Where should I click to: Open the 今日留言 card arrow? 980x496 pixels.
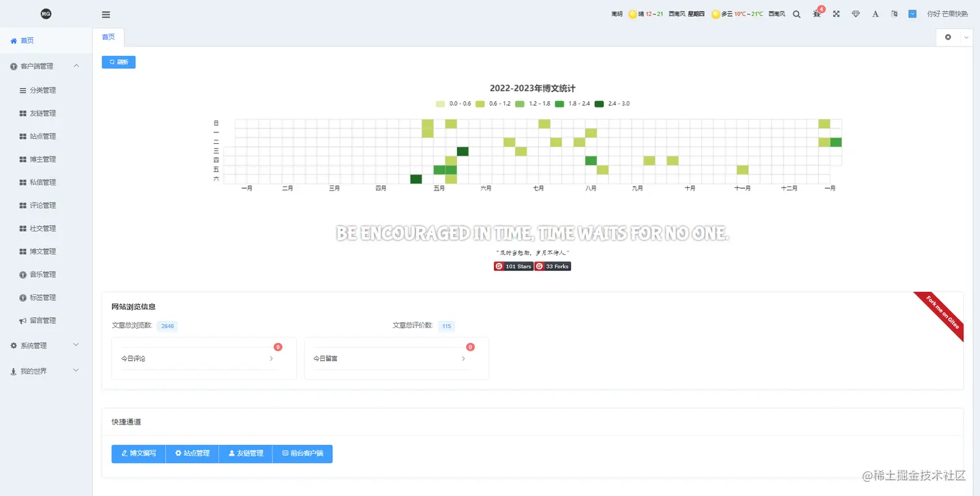point(463,358)
